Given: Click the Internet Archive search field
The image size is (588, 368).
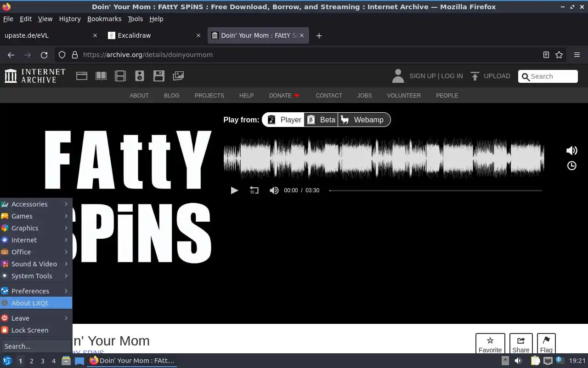Looking at the screenshot, I should point(548,76).
